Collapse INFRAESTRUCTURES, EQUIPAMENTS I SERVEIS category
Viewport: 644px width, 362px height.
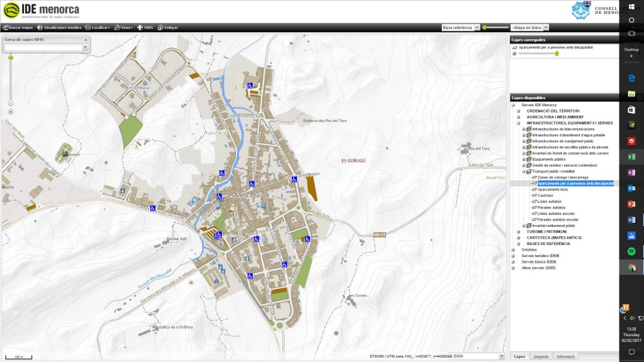tap(518, 123)
